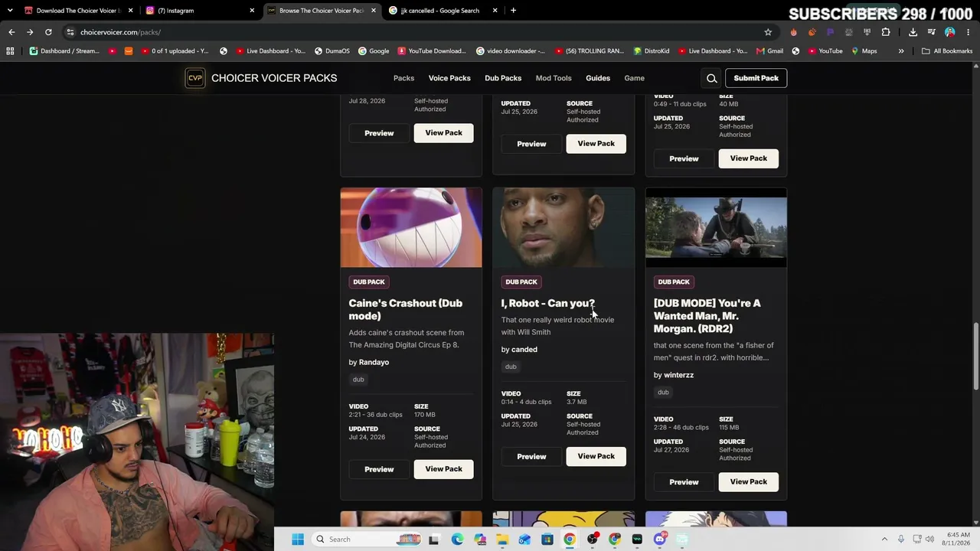
Task: Reload the current page
Action: pyautogui.click(x=48, y=32)
